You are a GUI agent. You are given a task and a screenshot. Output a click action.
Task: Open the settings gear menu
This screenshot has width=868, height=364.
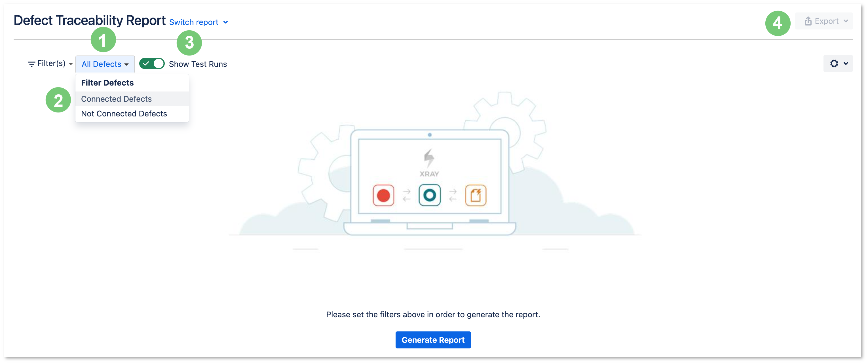point(838,64)
